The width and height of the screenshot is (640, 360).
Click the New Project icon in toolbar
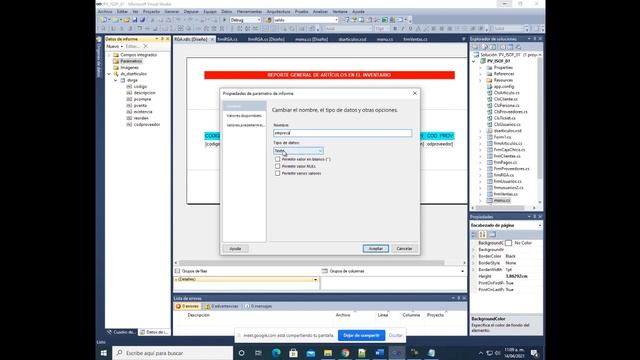pyautogui.click(x=104, y=20)
